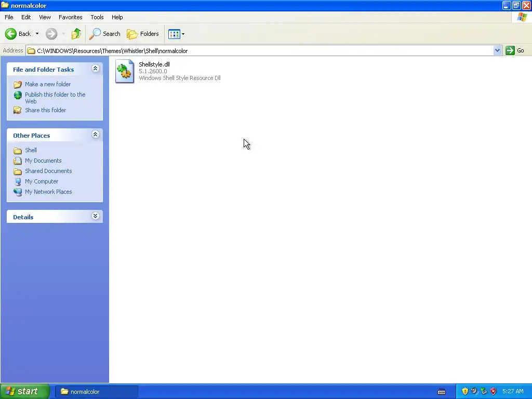Open the View menu
Screen dimensions: 532x399
pyautogui.click(x=45, y=17)
